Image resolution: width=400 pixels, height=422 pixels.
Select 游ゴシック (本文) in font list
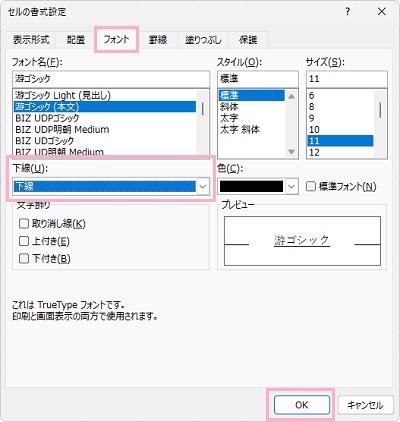pos(104,107)
